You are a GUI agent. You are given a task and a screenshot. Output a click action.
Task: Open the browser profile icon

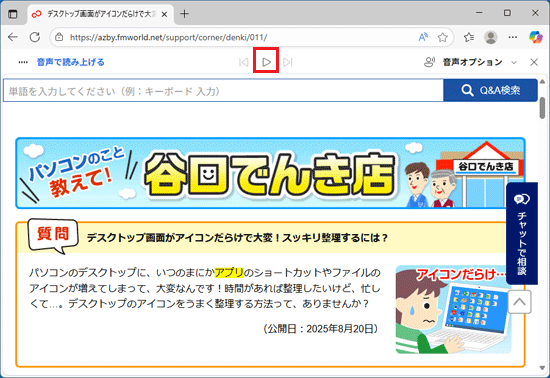coord(491,37)
